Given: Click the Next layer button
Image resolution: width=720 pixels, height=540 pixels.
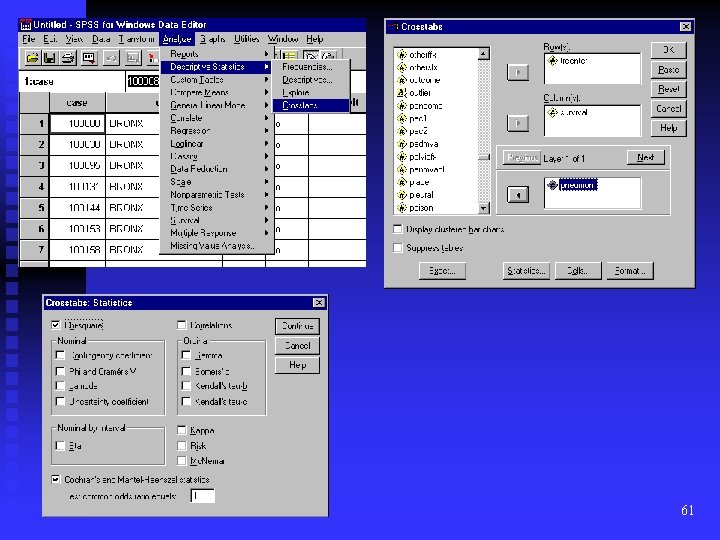Looking at the screenshot, I should pyautogui.click(x=646, y=158).
